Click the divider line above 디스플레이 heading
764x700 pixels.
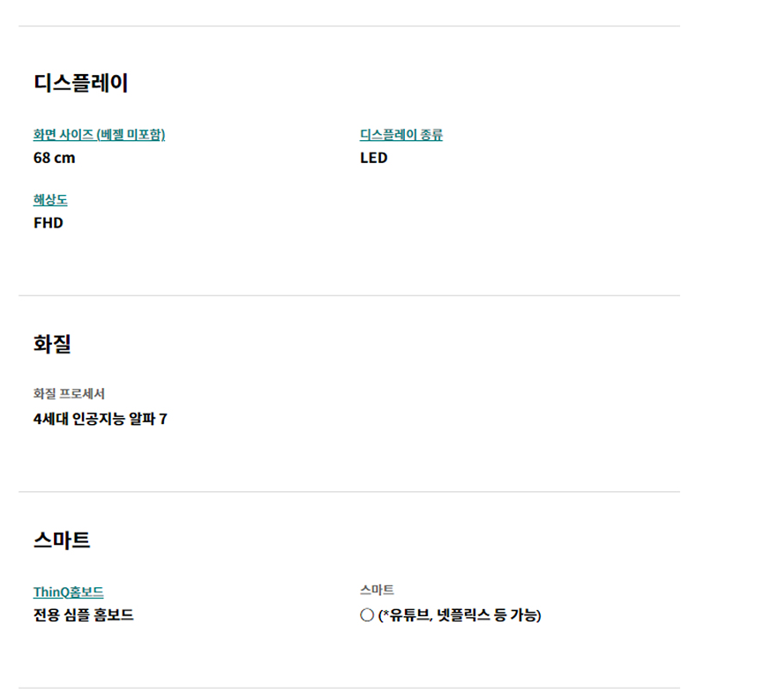click(x=348, y=26)
